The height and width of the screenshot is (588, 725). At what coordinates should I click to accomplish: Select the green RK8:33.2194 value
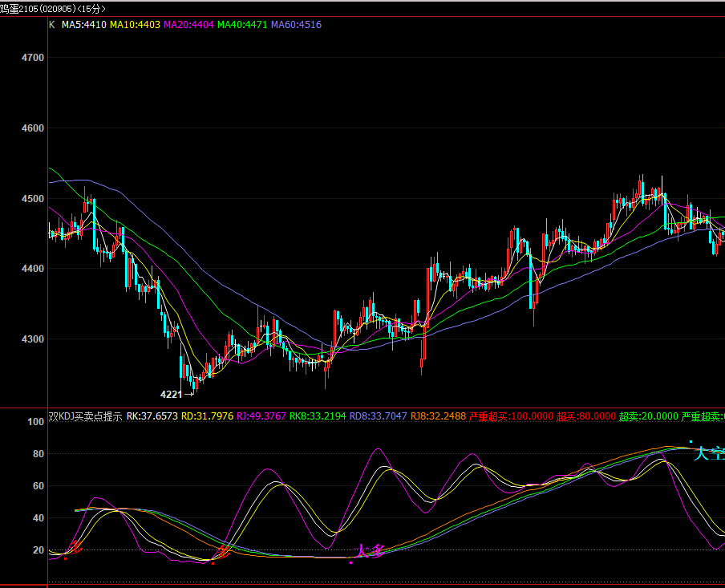(318, 416)
